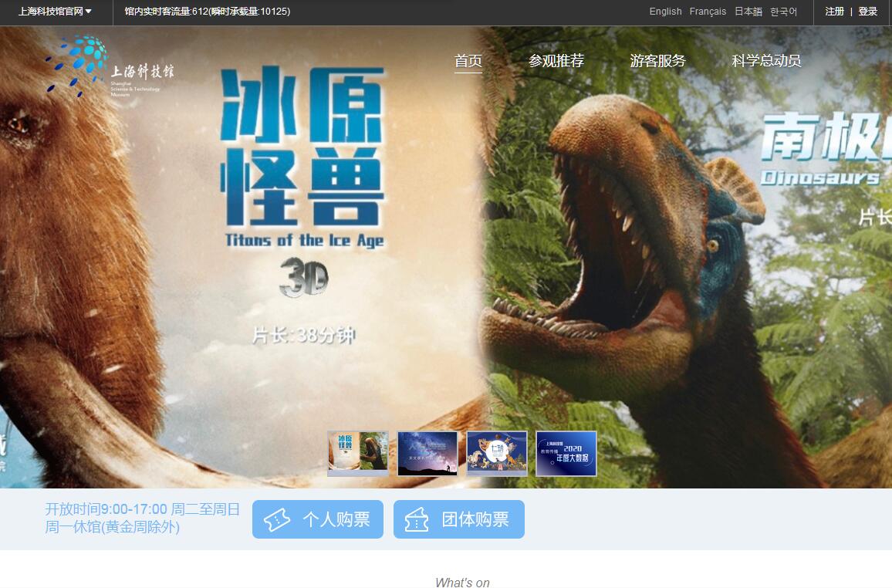The width and height of the screenshot is (892, 588).
Task: Click the 注册 register link
Action: pyautogui.click(x=834, y=12)
